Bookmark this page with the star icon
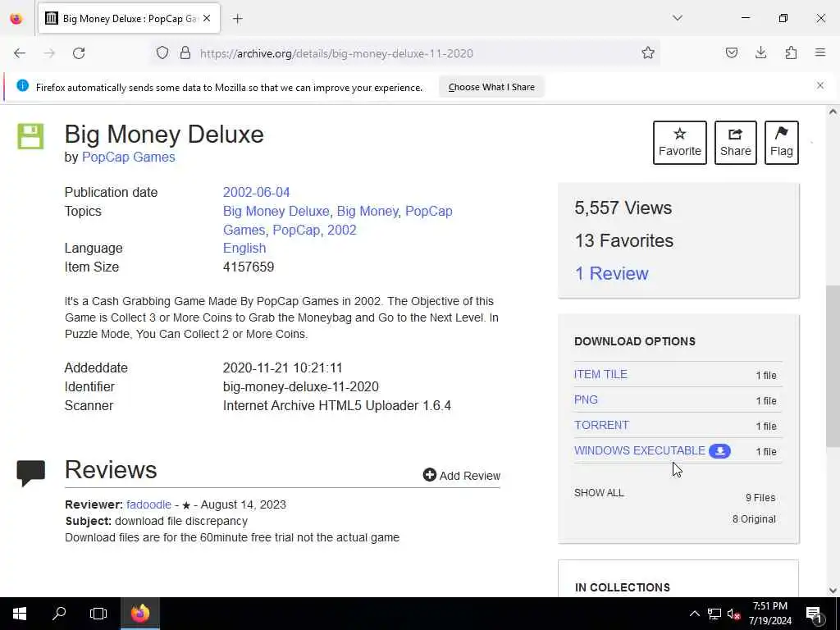The width and height of the screenshot is (840, 630). (x=648, y=53)
